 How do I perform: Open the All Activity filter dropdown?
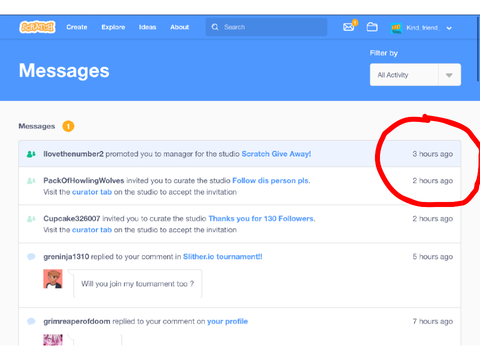[x=415, y=75]
